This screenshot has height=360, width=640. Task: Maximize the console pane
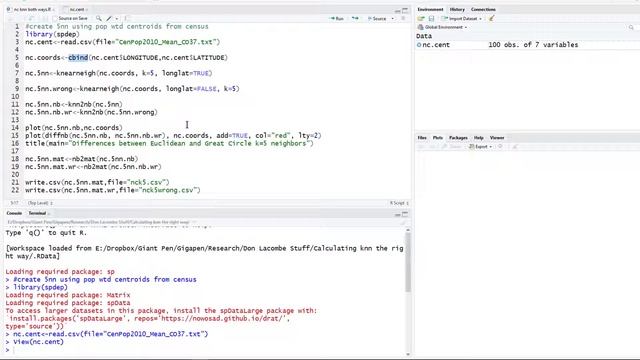(x=405, y=214)
